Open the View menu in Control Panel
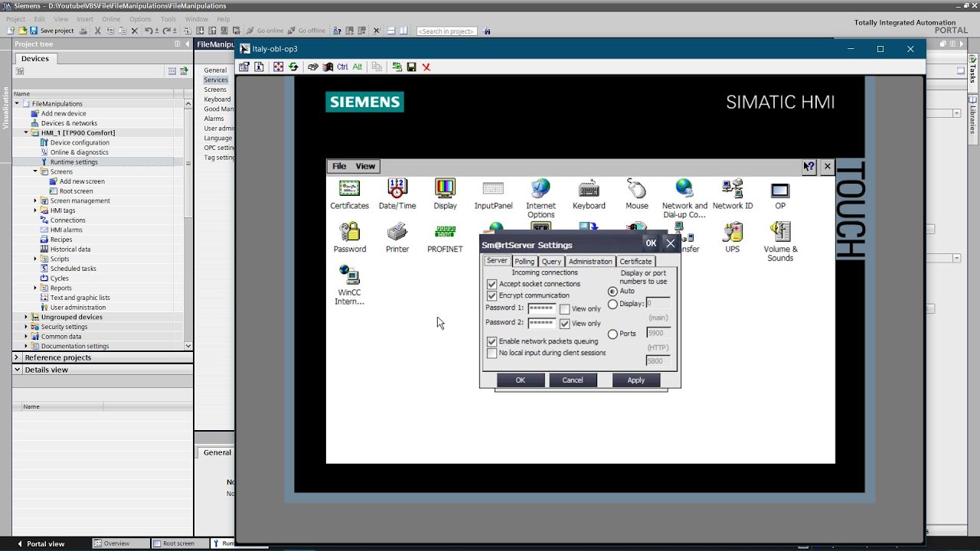The width and height of the screenshot is (980, 551). pyautogui.click(x=365, y=166)
